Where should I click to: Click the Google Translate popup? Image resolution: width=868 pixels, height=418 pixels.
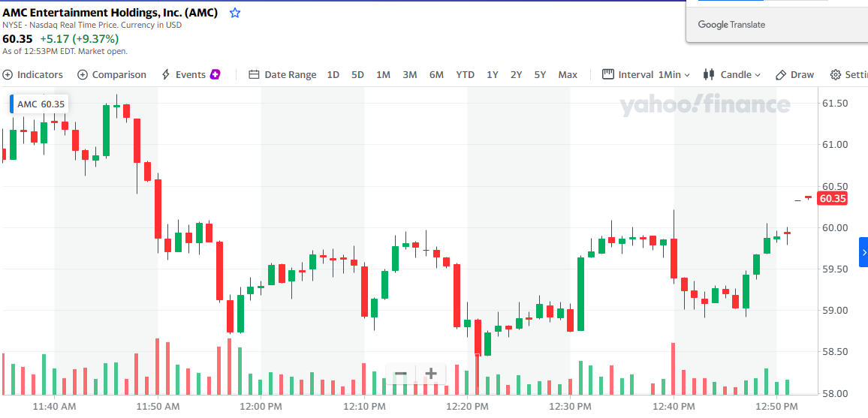(x=731, y=25)
